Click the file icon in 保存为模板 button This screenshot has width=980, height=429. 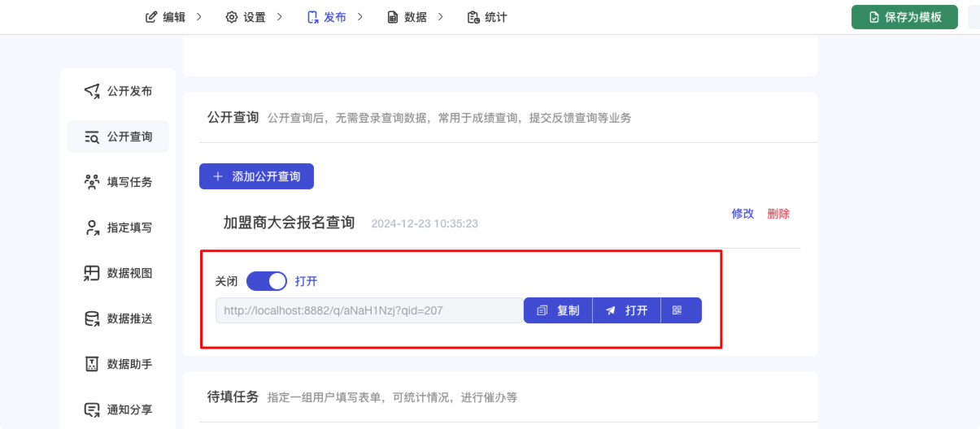[874, 17]
